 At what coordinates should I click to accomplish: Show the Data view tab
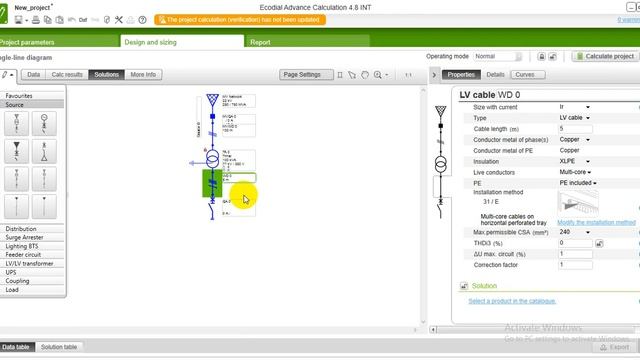(x=33, y=75)
